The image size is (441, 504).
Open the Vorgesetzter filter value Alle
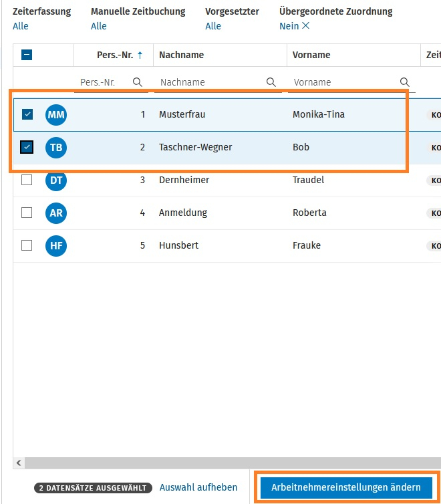click(x=213, y=26)
